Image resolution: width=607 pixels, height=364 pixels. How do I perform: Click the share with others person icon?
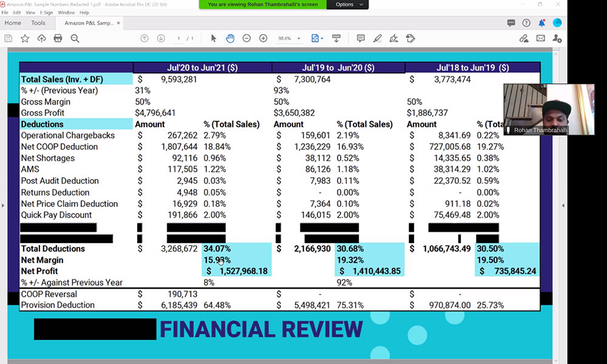(557, 38)
